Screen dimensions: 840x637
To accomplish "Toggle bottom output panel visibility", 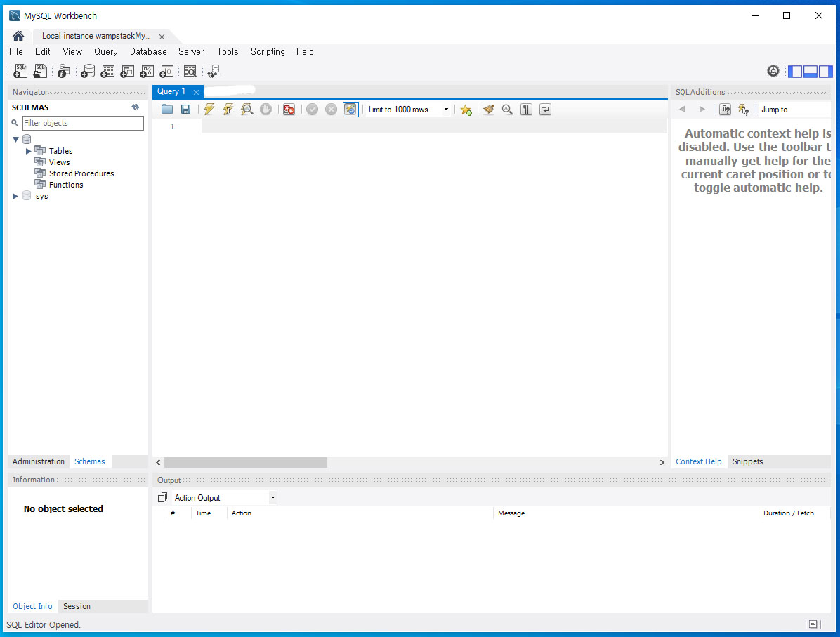I will (810, 71).
